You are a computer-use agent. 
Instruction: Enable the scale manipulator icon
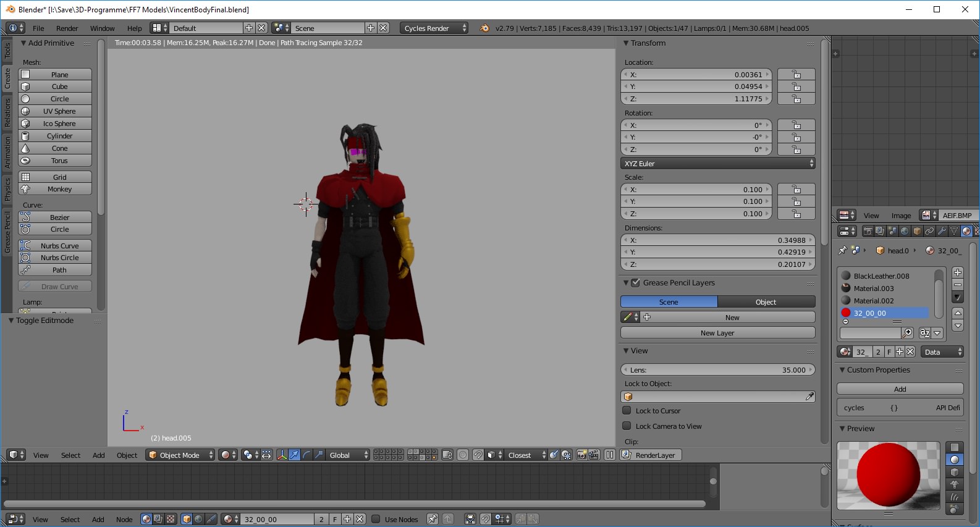[319, 455]
